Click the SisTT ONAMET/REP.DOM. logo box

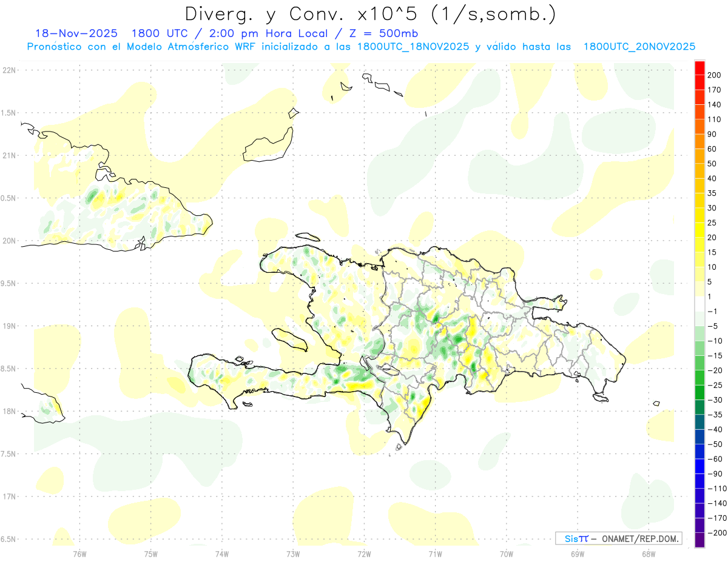pyautogui.click(x=618, y=538)
